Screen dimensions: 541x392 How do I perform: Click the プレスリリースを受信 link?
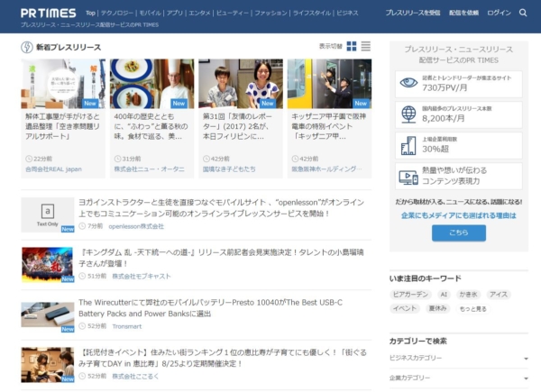coord(413,14)
